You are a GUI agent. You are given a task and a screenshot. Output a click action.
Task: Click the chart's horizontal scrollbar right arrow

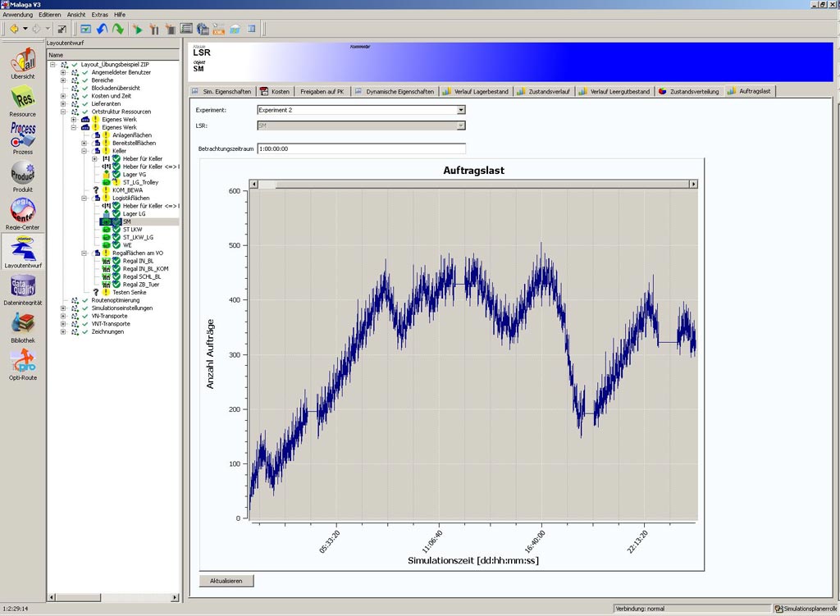coord(693,184)
